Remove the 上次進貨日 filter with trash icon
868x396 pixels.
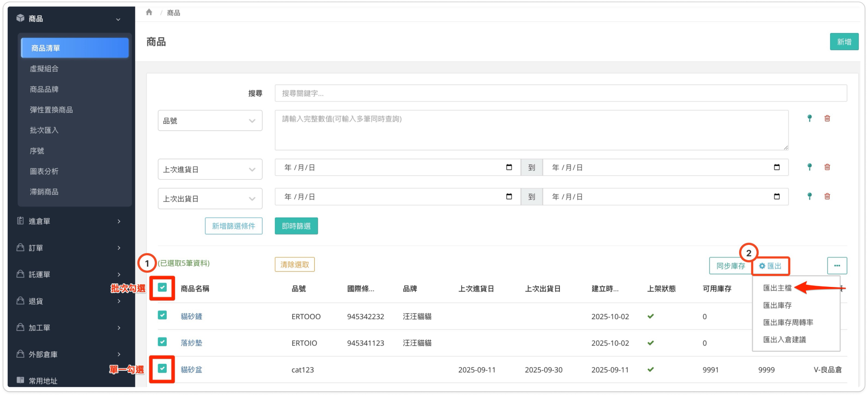point(827,167)
